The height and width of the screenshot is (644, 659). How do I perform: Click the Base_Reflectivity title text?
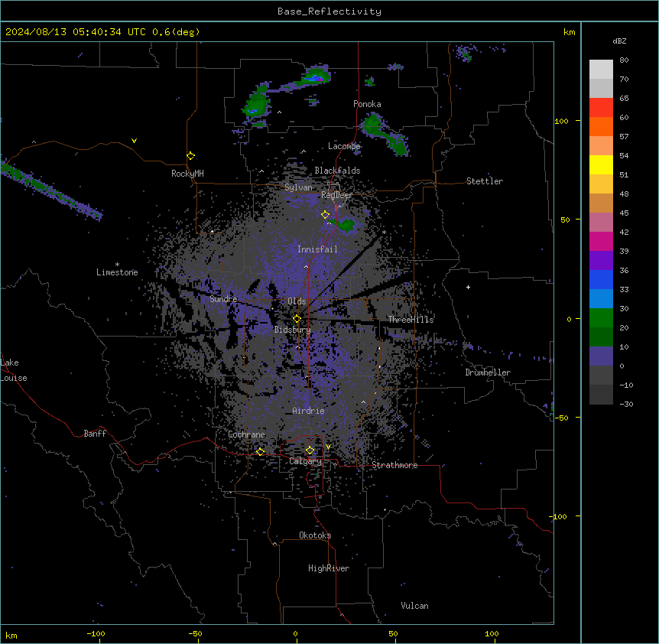pyautogui.click(x=329, y=11)
